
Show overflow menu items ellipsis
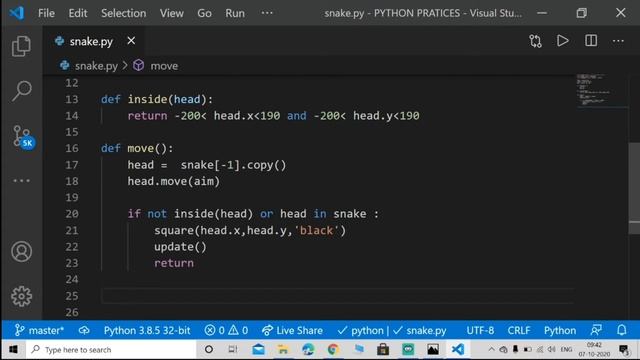tap(267, 13)
